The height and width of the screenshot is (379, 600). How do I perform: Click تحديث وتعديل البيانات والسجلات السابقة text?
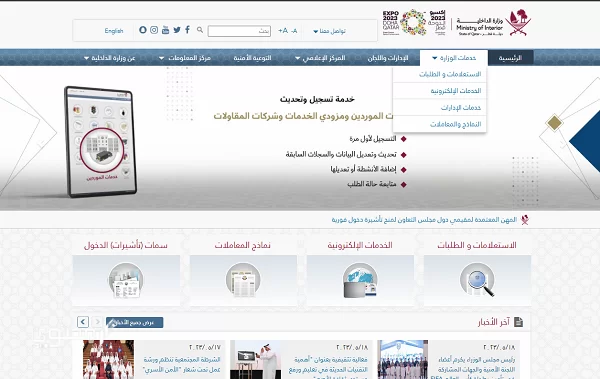pyautogui.click(x=341, y=154)
